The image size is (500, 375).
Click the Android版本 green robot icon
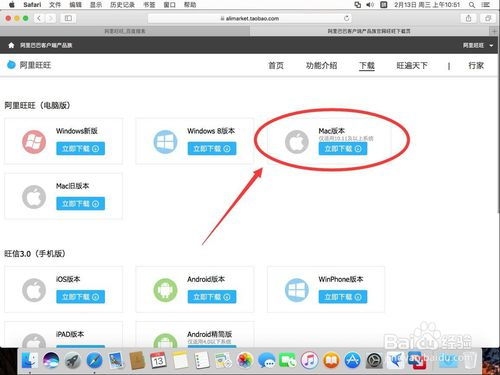(x=165, y=290)
